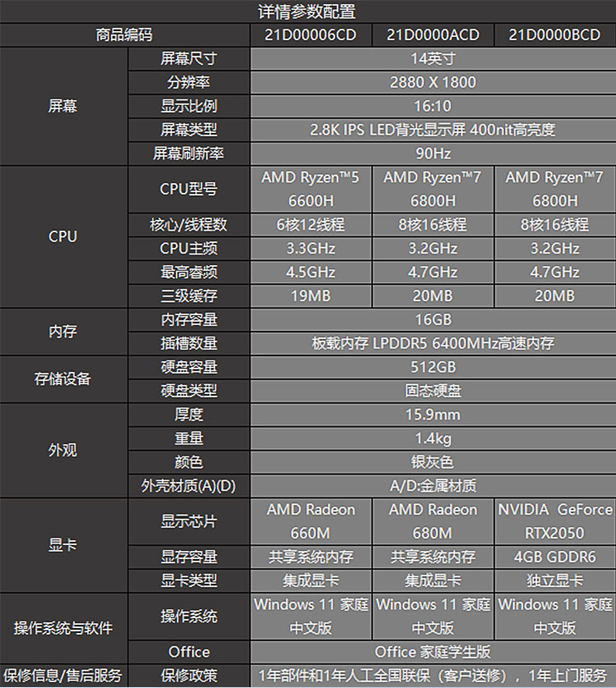Click the 详情参数配置 table title
616x688 pixels.
[x=307, y=11]
